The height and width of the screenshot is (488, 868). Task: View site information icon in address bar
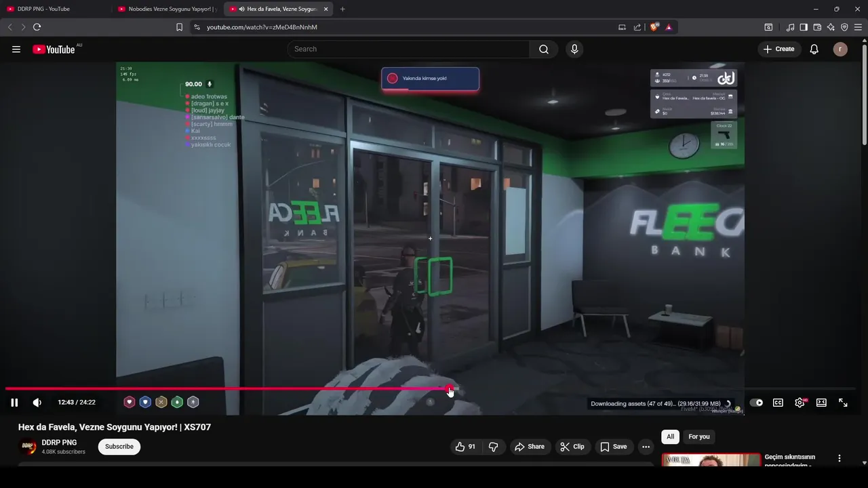(197, 27)
